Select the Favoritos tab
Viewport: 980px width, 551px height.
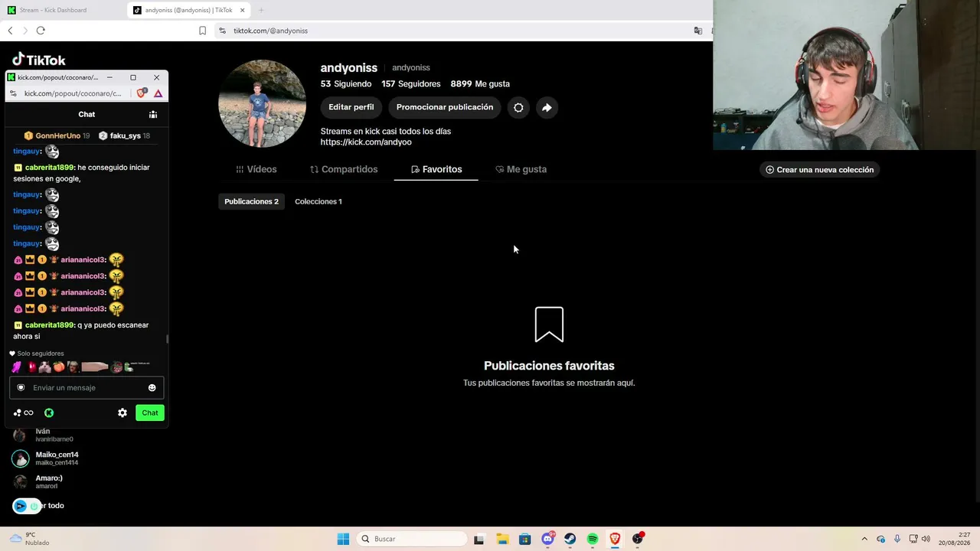point(436,169)
